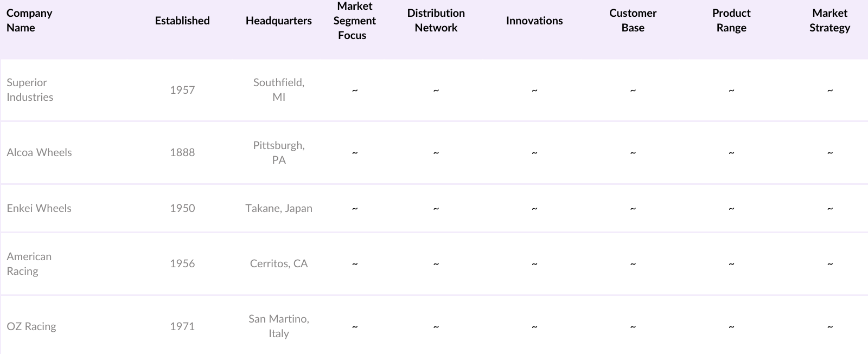
Task: Select the Innovations column header
Action: click(x=534, y=21)
